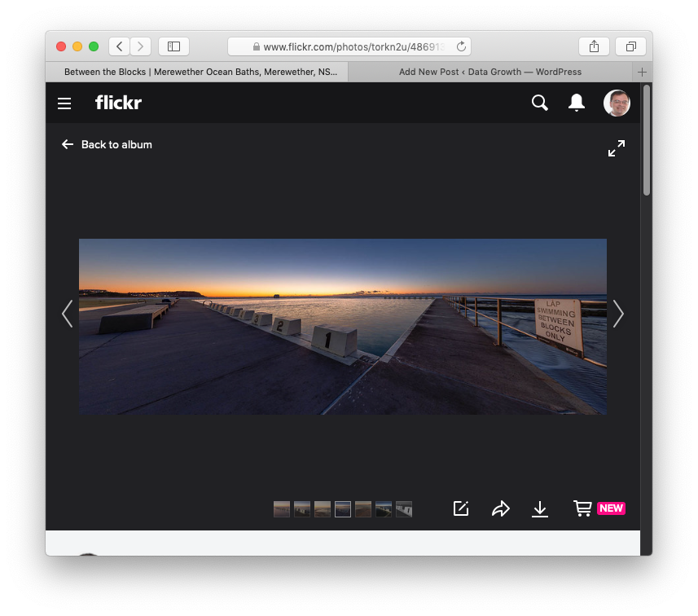Open a new Safari tab
Viewport: 698px width, 616px height.
[x=642, y=73]
